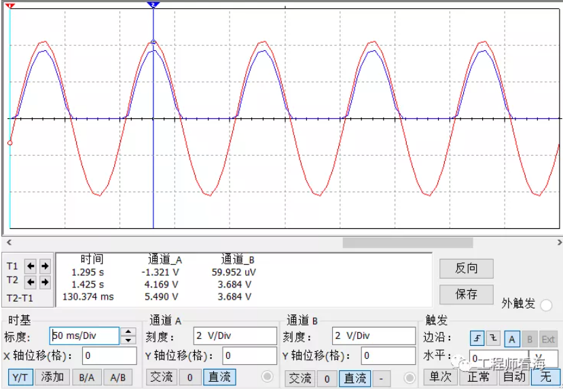Set trigger mode to 正常 (normal)
This screenshot has width=563, height=392.
478,377
